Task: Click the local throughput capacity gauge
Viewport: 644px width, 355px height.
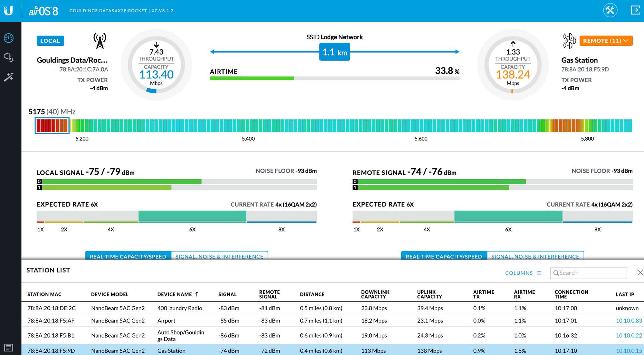Action: coord(156,65)
